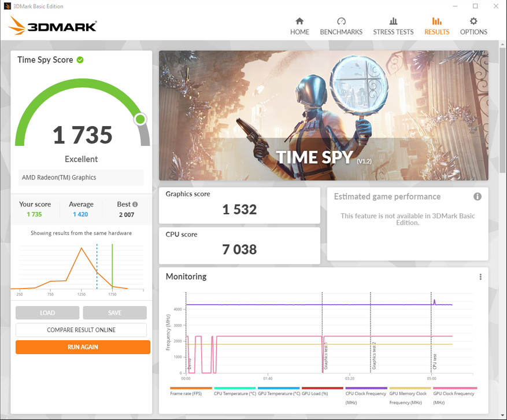Toggle CPU Clock Frequency legend series
The width and height of the screenshot is (507, 420).
(366, 396)
